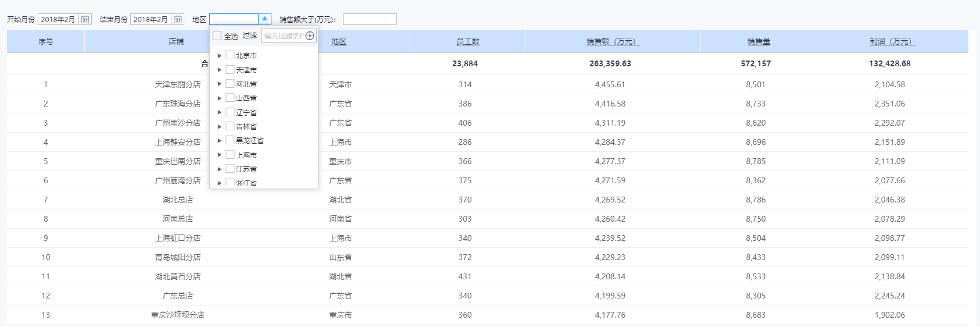
Task: Click the filter locate icon in 过滤 box
Action: tap(310, 36)
